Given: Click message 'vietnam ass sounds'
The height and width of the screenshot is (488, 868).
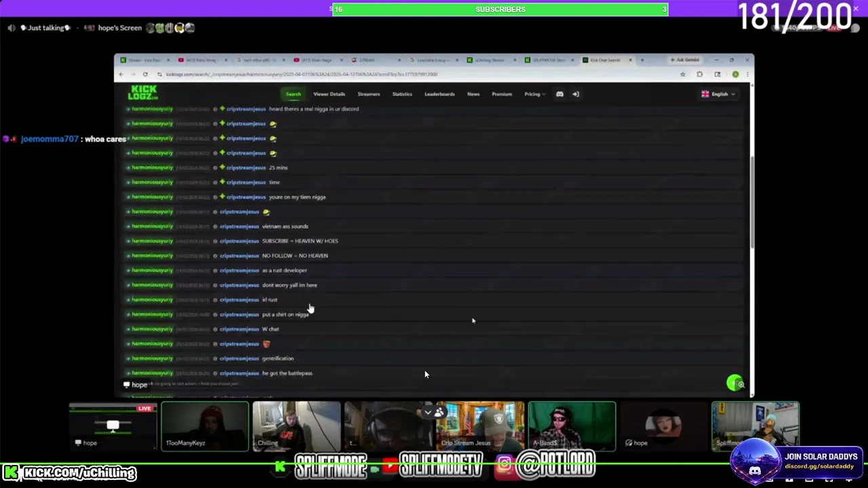Looking at the screenshot, I should pos(285,226).
